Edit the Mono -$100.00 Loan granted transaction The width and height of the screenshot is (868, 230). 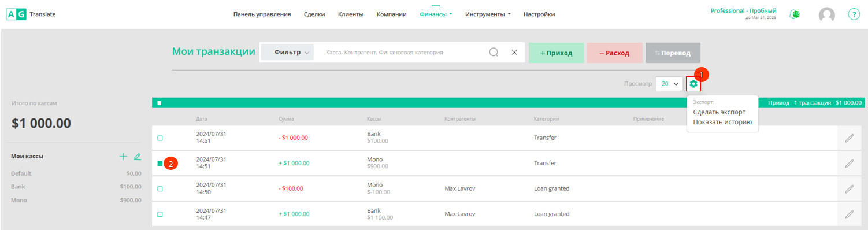849,188
